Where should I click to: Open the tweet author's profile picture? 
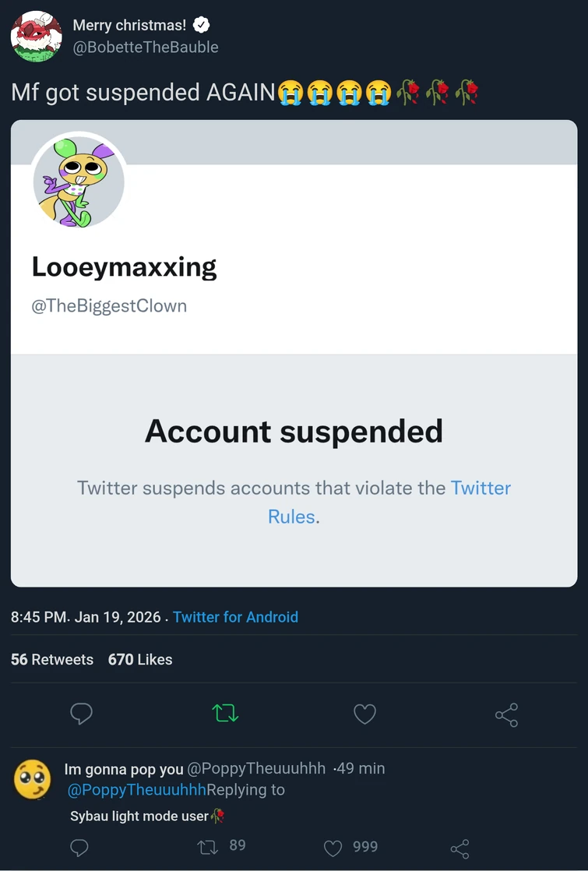tap(37, 37)
